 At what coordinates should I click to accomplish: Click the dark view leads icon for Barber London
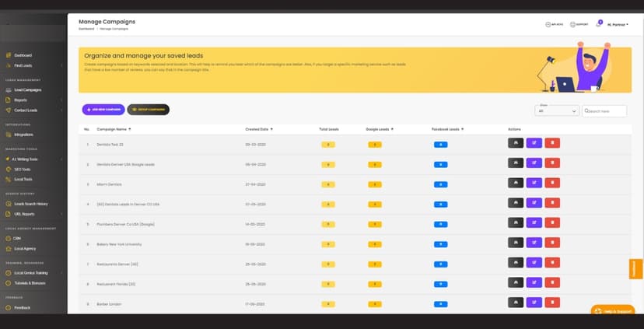tap(516, 303)
